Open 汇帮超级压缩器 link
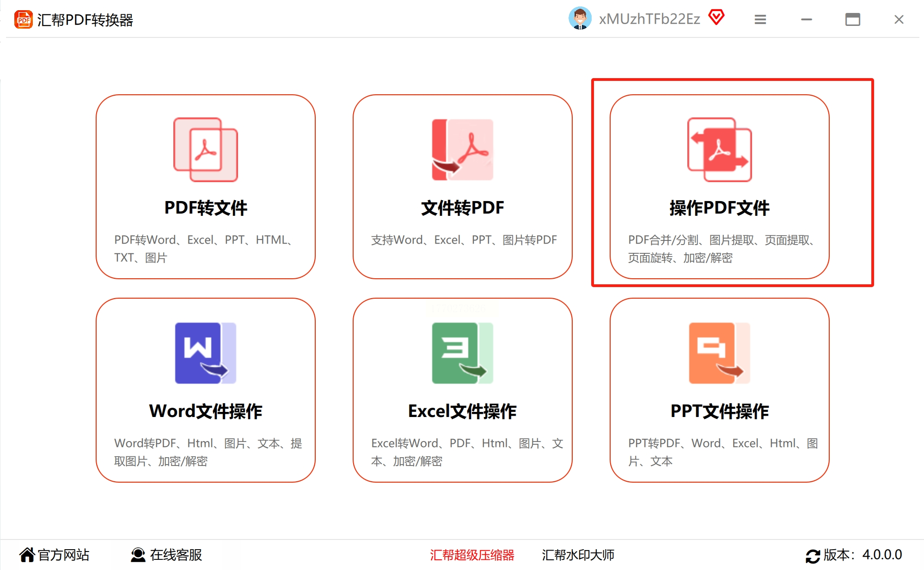 pos(472,555)
